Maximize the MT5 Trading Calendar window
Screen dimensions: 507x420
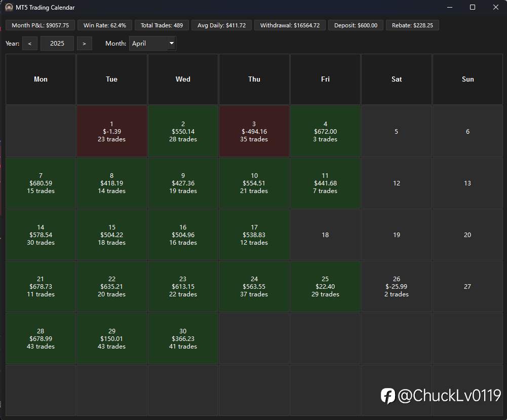tap(473, 7)
